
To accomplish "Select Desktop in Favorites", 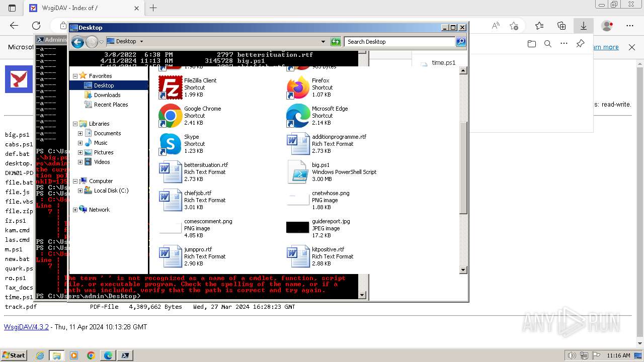I will tap(104, 85).
